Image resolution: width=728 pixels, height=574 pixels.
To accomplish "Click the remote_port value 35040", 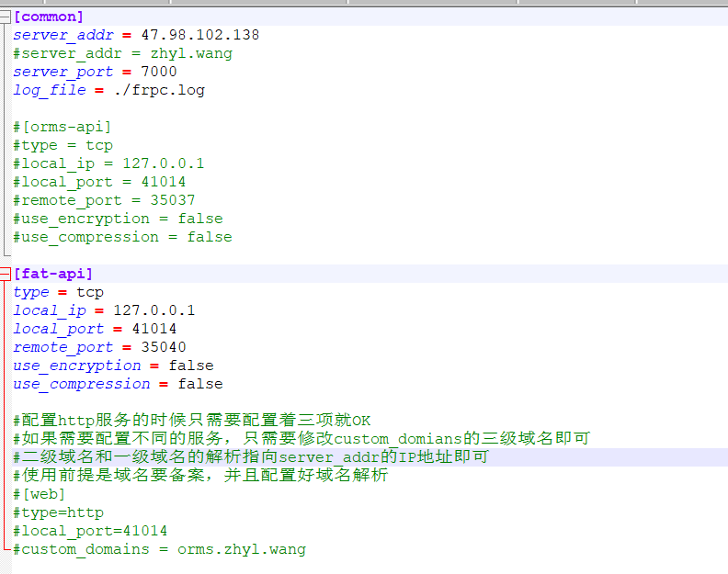I will (164, 347).
